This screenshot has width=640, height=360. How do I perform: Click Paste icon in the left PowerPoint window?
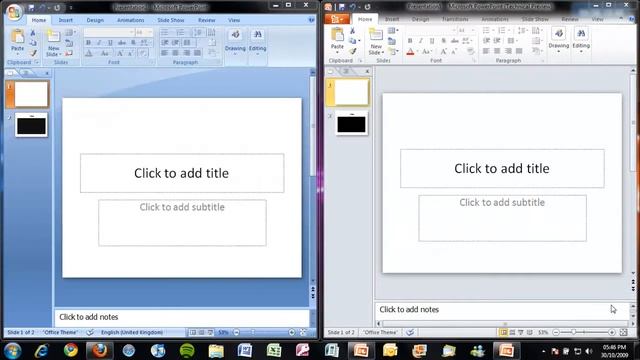18,37
